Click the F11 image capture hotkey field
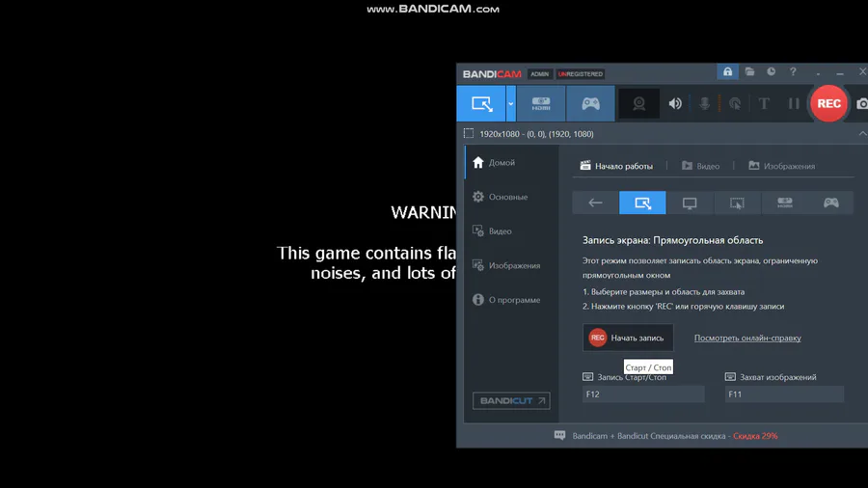 pyautogui.click(x=784, y=393)
